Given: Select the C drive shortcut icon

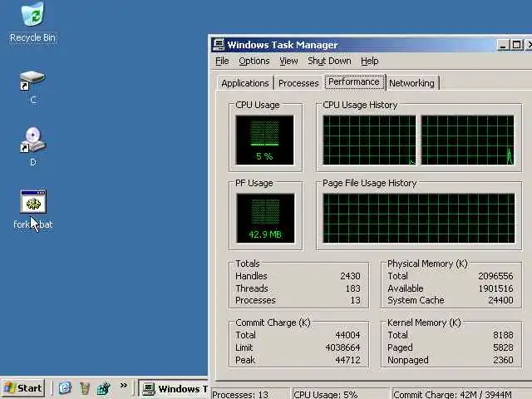Looking at the screenshot, I should (32, 86).
